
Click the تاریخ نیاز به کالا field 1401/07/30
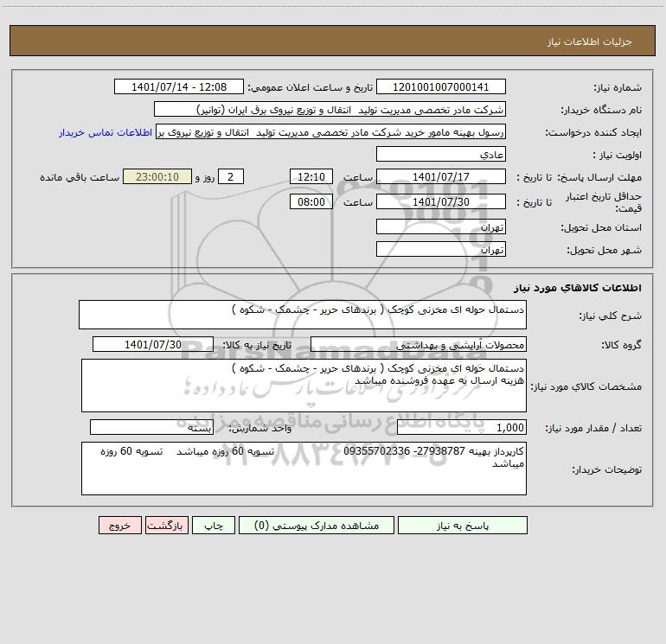[x=153, y=344]
